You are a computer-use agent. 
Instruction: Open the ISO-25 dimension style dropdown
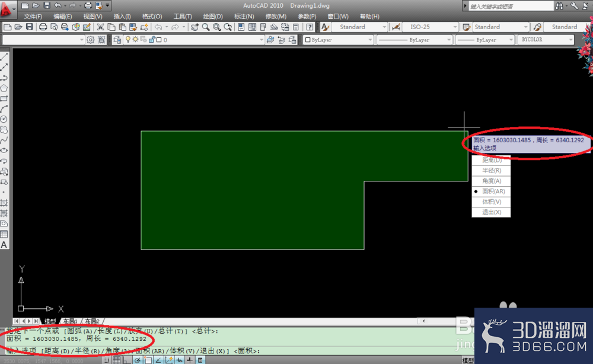coord(431,27)
